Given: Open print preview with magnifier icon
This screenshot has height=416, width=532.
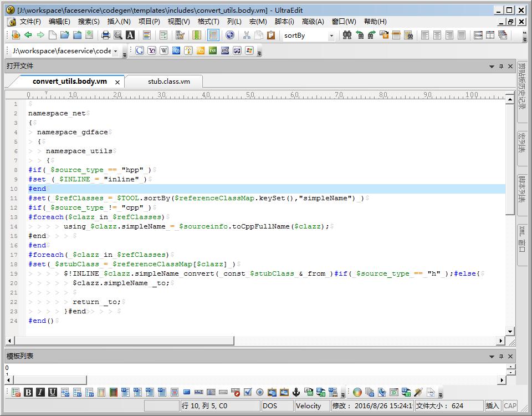Looking at the screenshot, I should point(118,35).
